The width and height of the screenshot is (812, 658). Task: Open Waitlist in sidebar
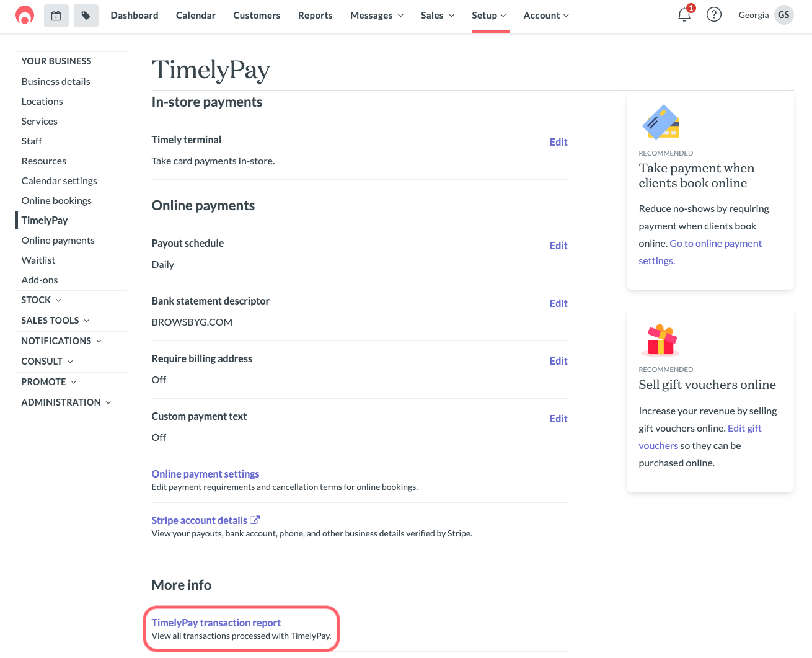coord(38,260)
